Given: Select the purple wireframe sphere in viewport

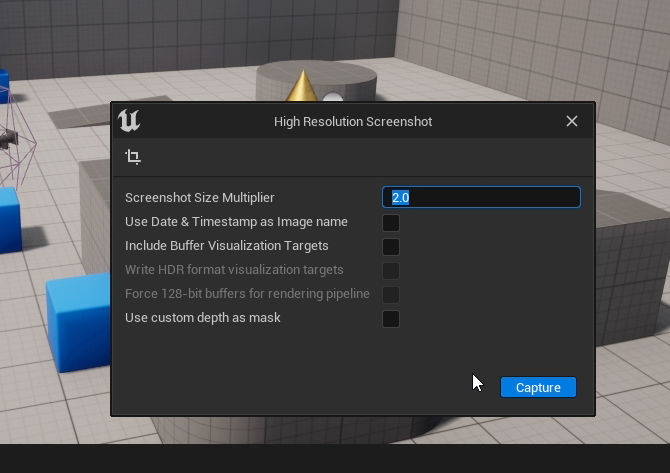Looking at the screenshot, I should click(x=17, y=137).
